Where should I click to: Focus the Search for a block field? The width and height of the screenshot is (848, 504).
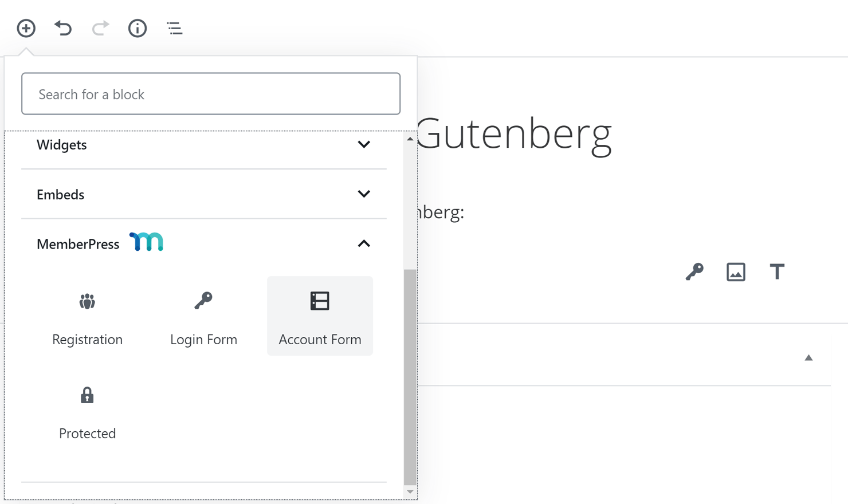211,94
